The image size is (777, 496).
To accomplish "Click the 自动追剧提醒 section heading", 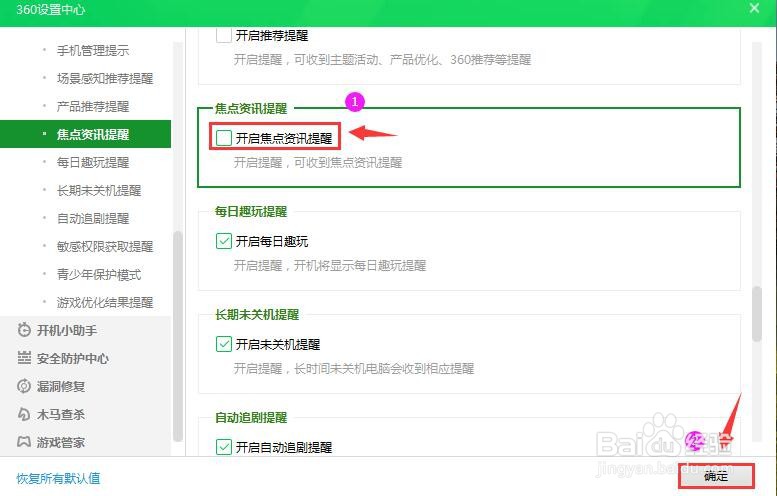I will (x=251, y=418).
